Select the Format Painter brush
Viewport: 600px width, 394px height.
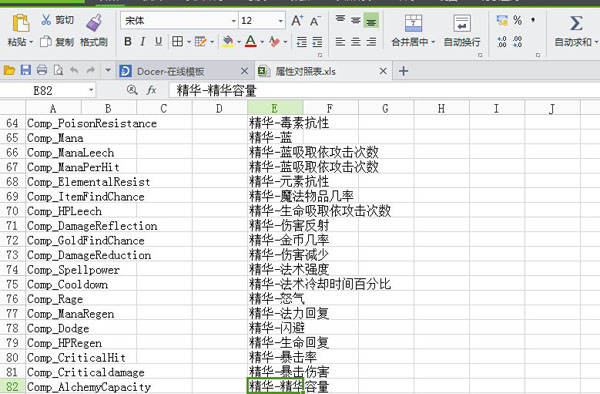pos(94,23)
